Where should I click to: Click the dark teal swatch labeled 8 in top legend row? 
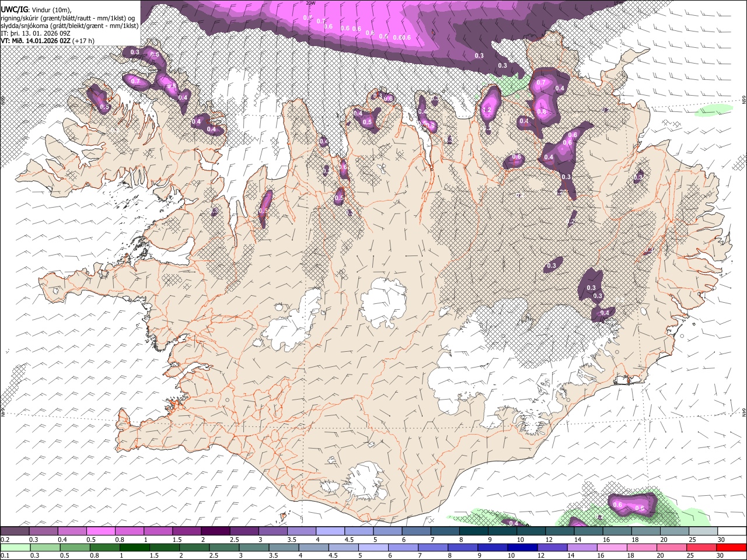(473, 531)
